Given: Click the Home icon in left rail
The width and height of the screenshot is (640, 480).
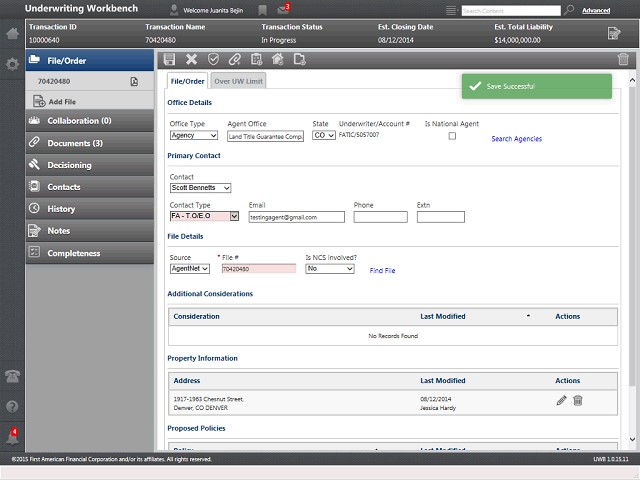Looking at the screenshot, I should point(12,33).
